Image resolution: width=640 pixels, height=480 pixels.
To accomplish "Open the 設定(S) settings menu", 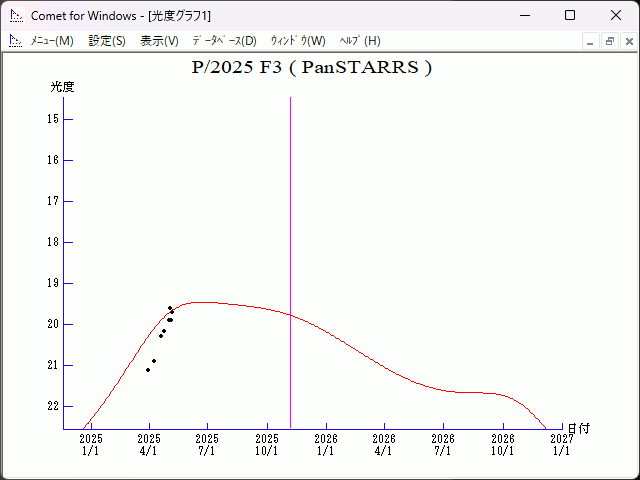I will (107, 41).
